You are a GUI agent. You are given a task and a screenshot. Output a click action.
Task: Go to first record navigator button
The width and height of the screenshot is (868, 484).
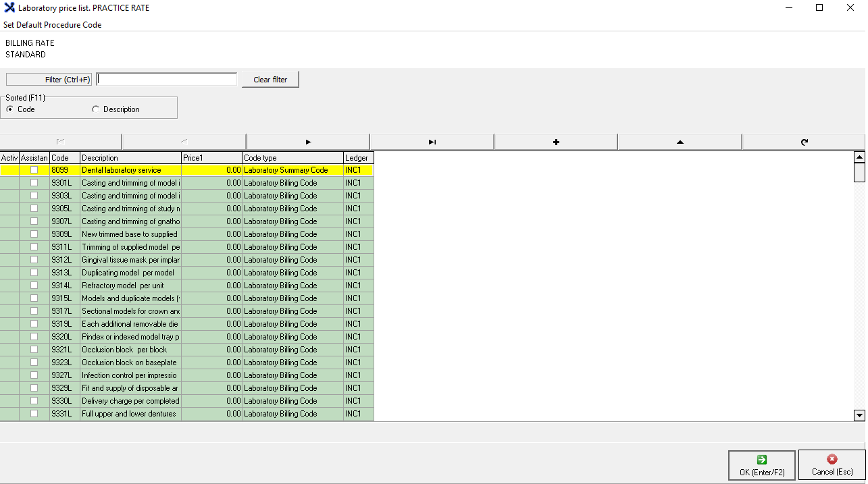[61, 142]
